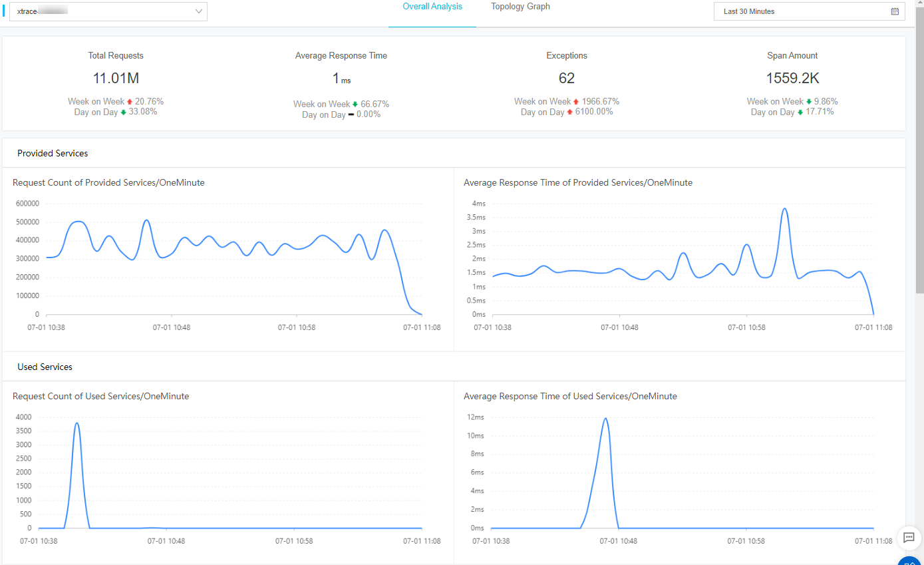Click the Average Response Time of Used Services title
The height and width of the screenshot is (565, 924).
(570, 396)
